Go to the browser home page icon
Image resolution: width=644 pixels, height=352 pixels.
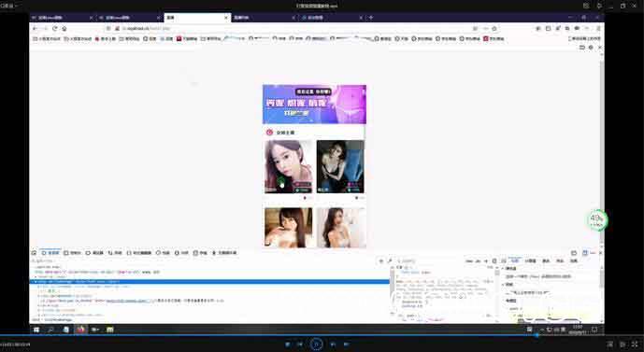[x=64, y=29]
